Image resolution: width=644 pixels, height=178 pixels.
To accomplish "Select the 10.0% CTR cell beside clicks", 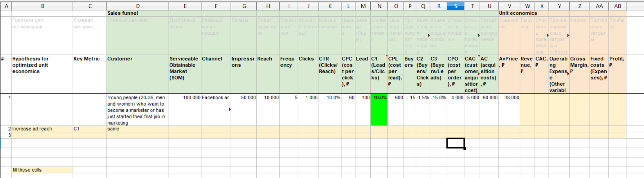I will pos(330,110).
